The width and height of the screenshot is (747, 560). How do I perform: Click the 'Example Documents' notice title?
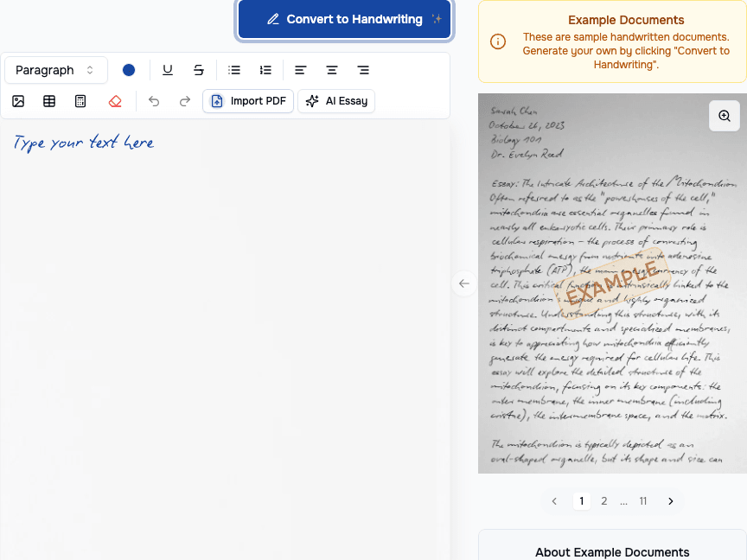tap(626, 20)
